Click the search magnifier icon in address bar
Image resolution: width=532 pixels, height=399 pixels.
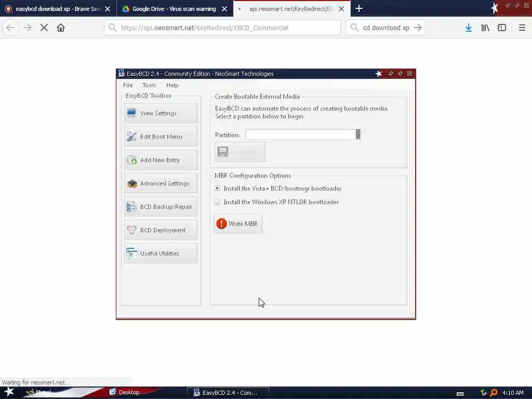[x=112, y=28]
